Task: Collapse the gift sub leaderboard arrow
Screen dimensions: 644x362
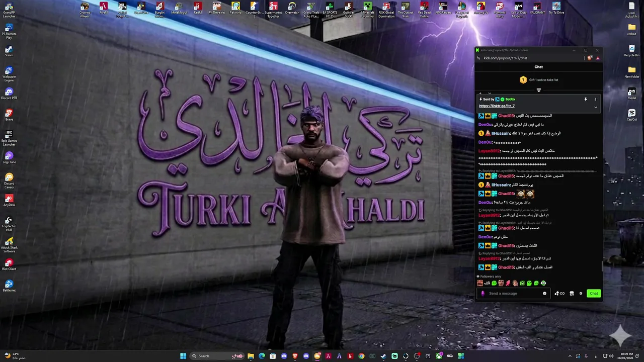Action: (x=538, y=90)
